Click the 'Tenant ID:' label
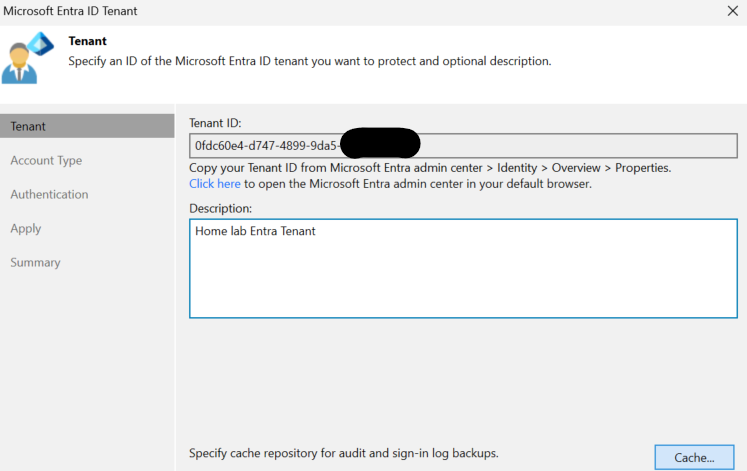This screenshot has width=747, height=471. coord(215,123)
